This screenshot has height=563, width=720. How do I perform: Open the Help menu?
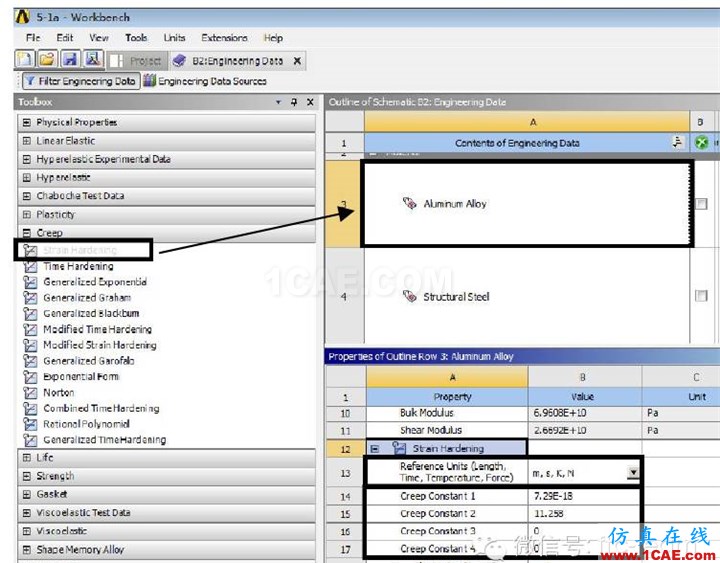(x=273, y=38)
